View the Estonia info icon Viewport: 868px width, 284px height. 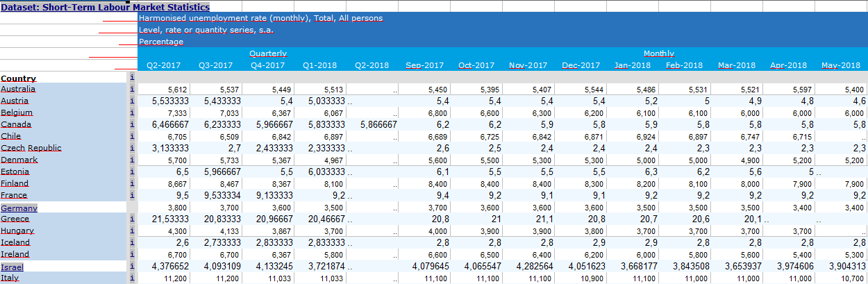132,172
